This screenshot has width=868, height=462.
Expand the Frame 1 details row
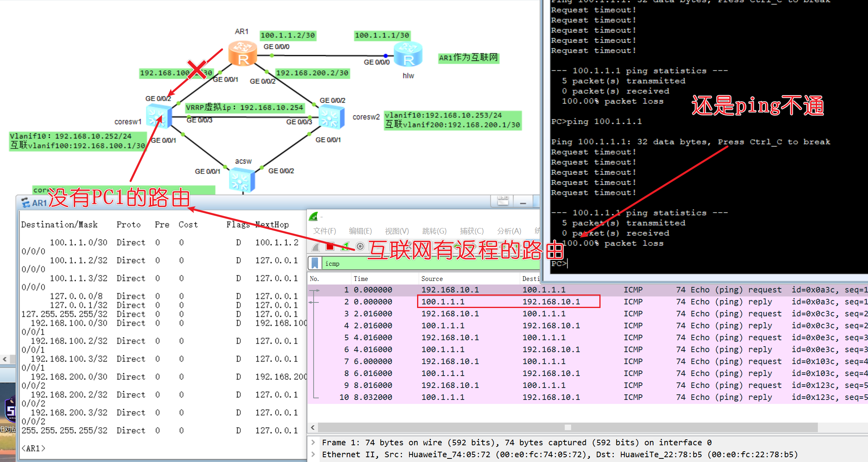click(x=313, y=443)
